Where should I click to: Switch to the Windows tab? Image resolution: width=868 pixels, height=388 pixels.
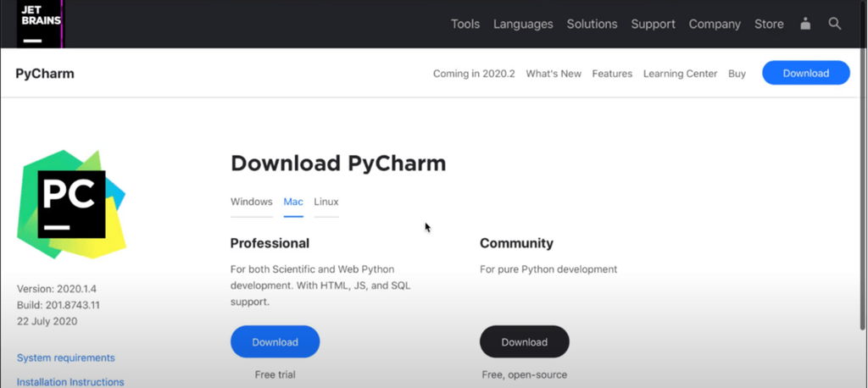coord(251,202)
